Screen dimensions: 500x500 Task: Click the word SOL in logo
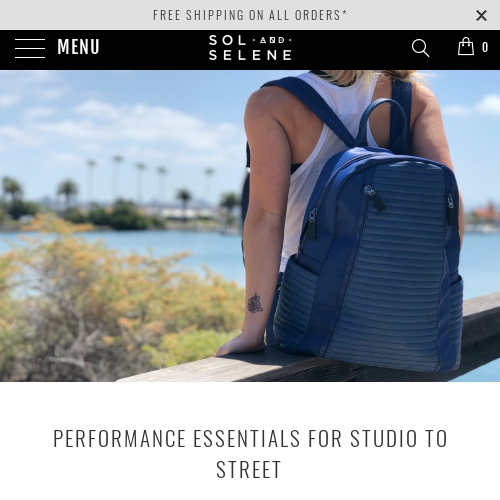pos(228,40)
